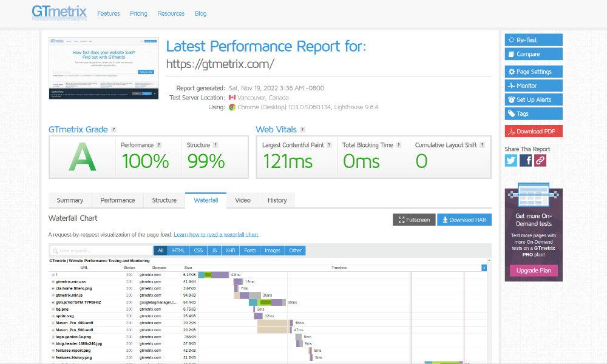The width and height of the screenshot is (607, 364).
Task: Click the Canada flag icon
Action: [x=232, y=98]
